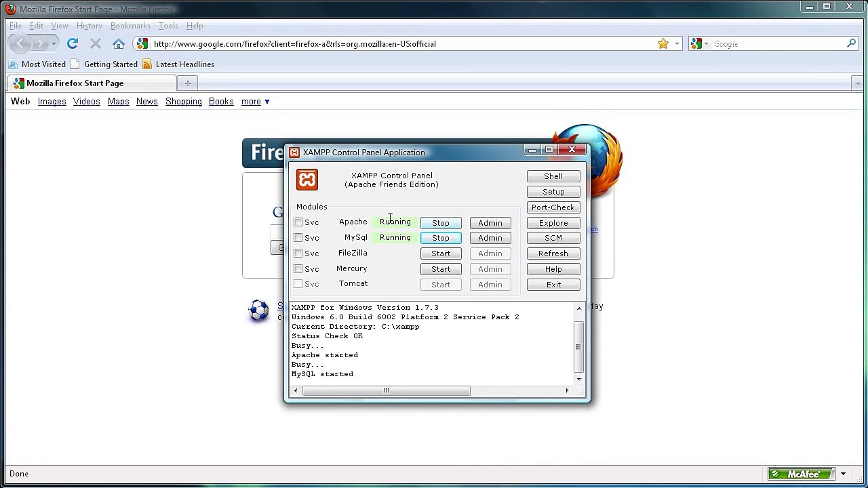868x488 pixels.
Task: Enable Svc checkbox for FileZilla
Action: tap(298, 253)
